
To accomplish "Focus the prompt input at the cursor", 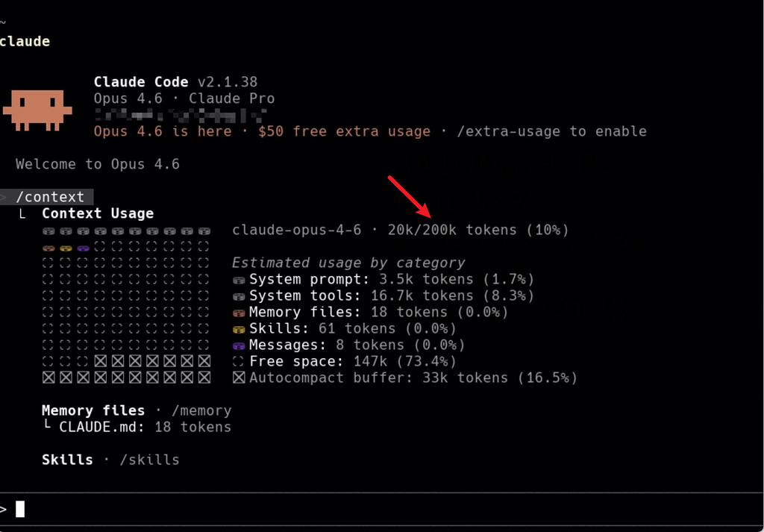I will tap(382, 510).
